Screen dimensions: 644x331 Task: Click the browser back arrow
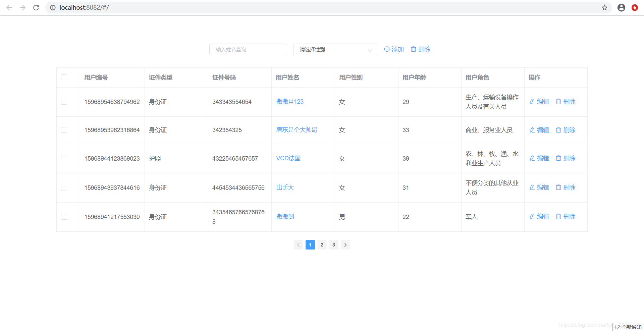(x=9, y=7)
